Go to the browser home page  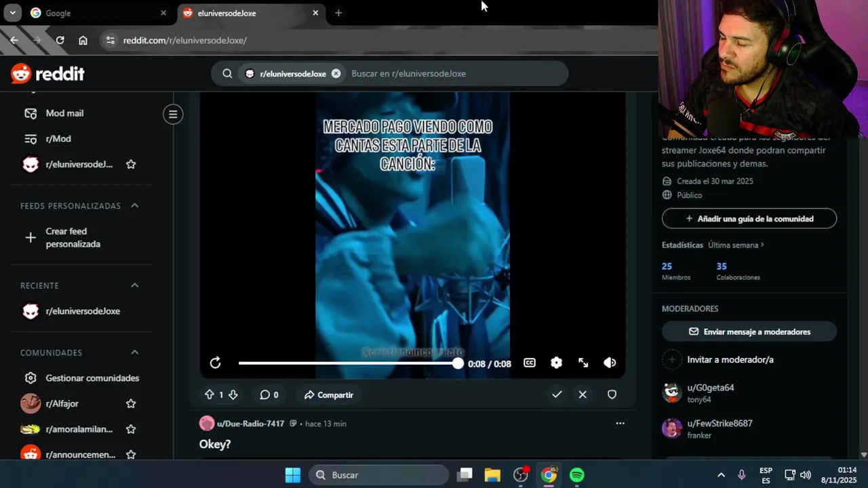(x=83, y=40)
